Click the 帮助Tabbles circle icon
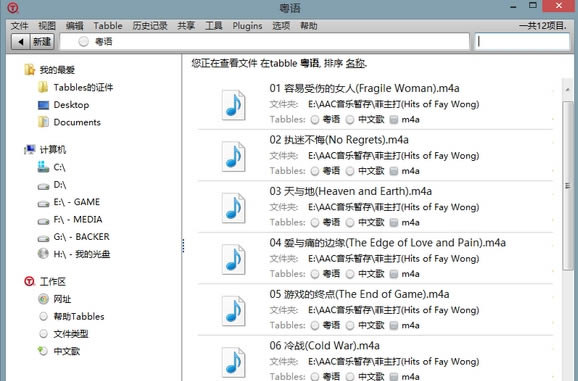Viewport: 578px width, 381px height. [x=43, y=316]
